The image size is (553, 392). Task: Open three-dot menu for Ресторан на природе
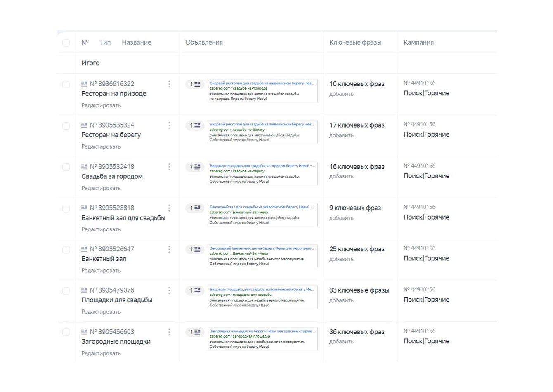[169, 84]
